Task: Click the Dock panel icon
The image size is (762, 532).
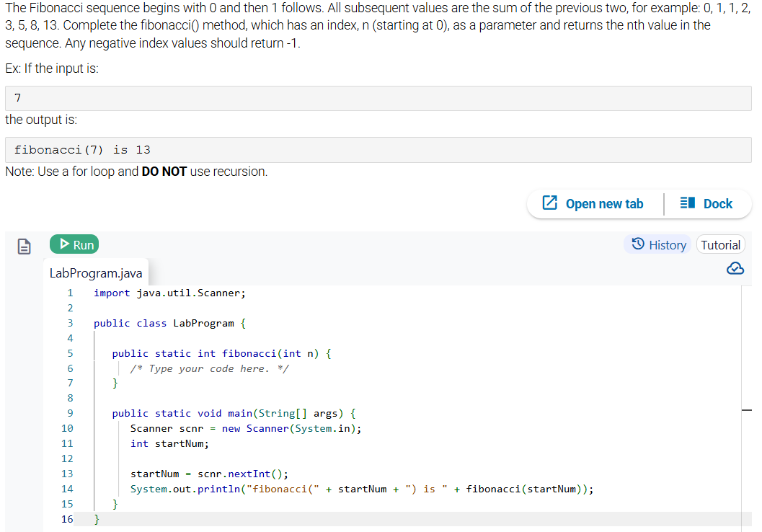Action: point(686,203)
